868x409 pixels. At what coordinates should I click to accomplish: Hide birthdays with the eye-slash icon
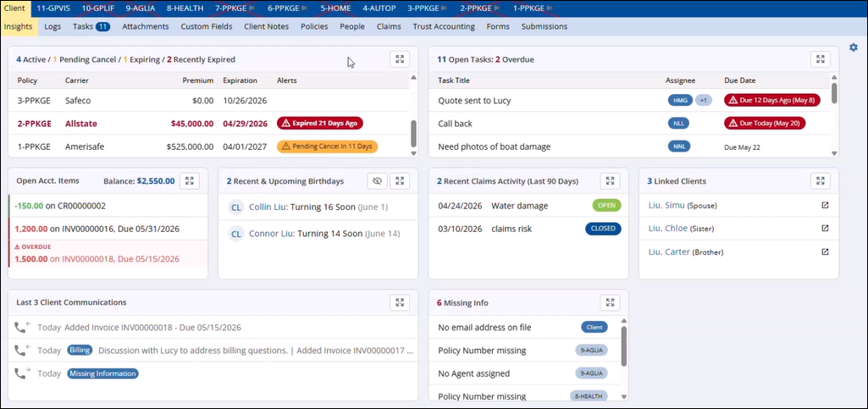pyautogui.click(x=378, y=181)
